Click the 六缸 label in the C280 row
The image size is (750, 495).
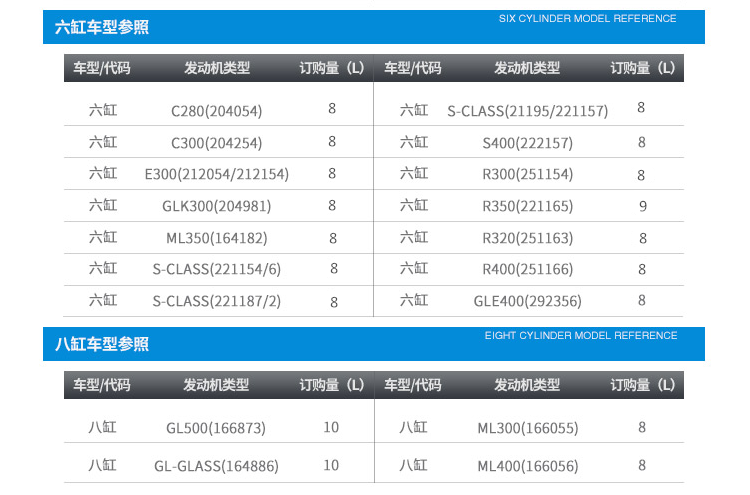point(103,110)
